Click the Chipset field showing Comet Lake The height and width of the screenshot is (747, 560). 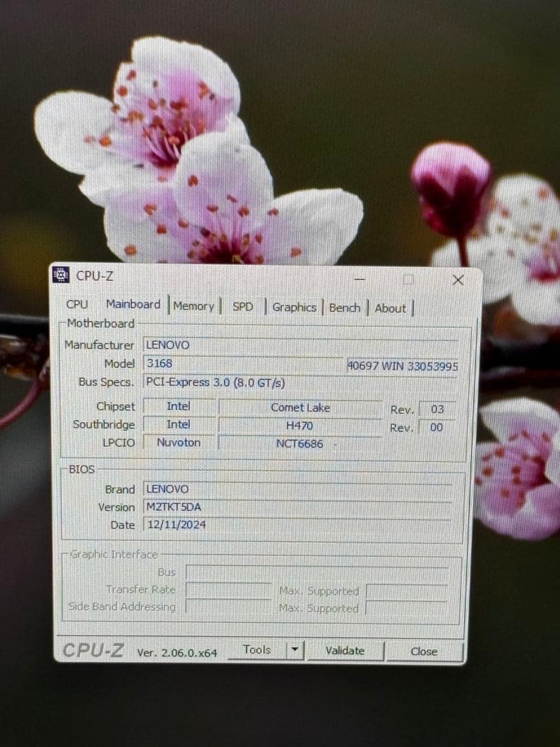[x=300, y=407]
